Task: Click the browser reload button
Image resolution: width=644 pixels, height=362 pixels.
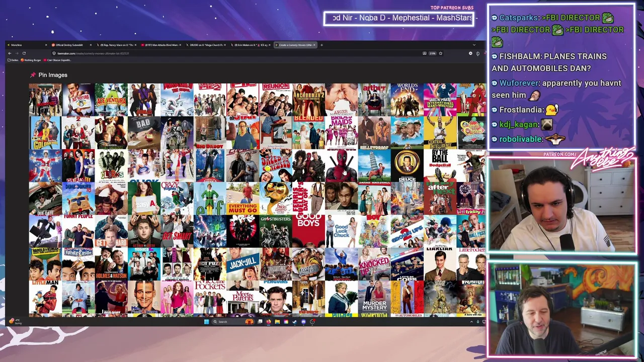Action: click(x=23, y=53)
